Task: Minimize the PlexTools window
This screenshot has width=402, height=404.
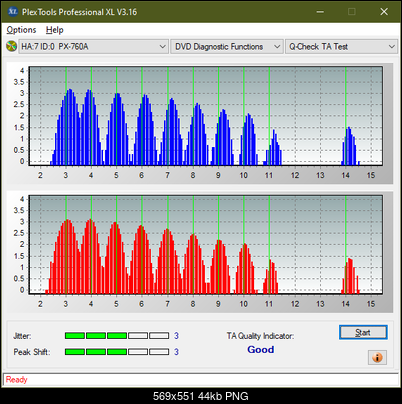Action: point(320,12)
